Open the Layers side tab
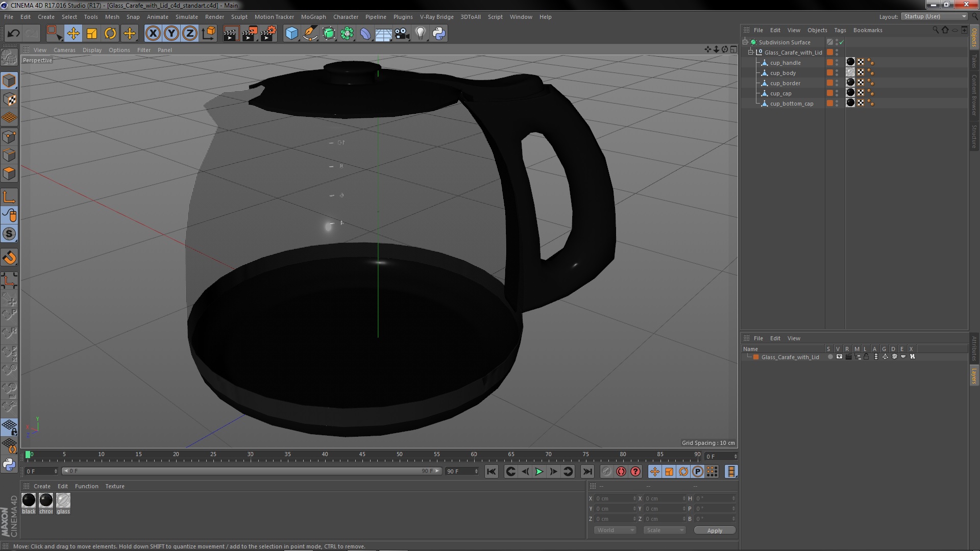This screenshot has width=980, height=551. coord(974,375)
